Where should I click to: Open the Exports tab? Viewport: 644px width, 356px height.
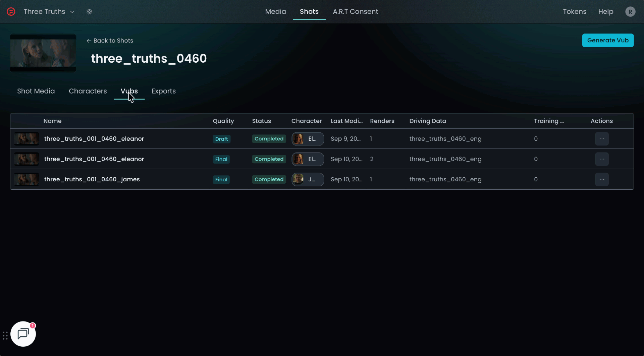tap(163, 91)
